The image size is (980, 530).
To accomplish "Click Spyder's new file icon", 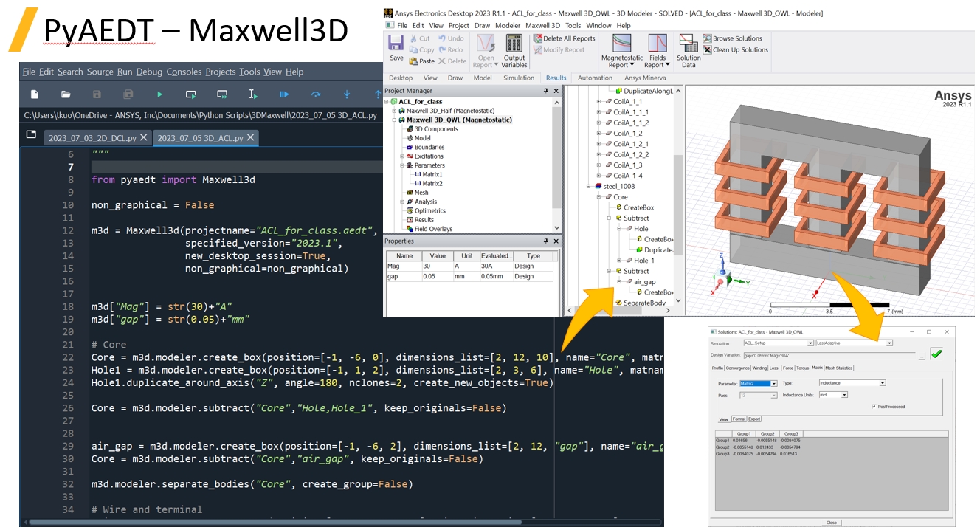I will [x=34, y=94].
